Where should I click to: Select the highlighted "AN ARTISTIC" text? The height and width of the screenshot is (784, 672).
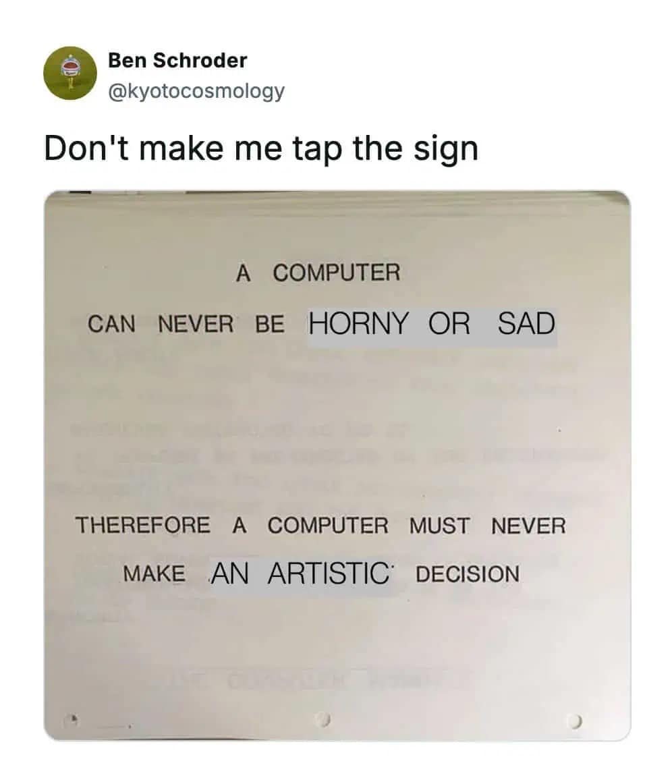(x=300, y=573)
